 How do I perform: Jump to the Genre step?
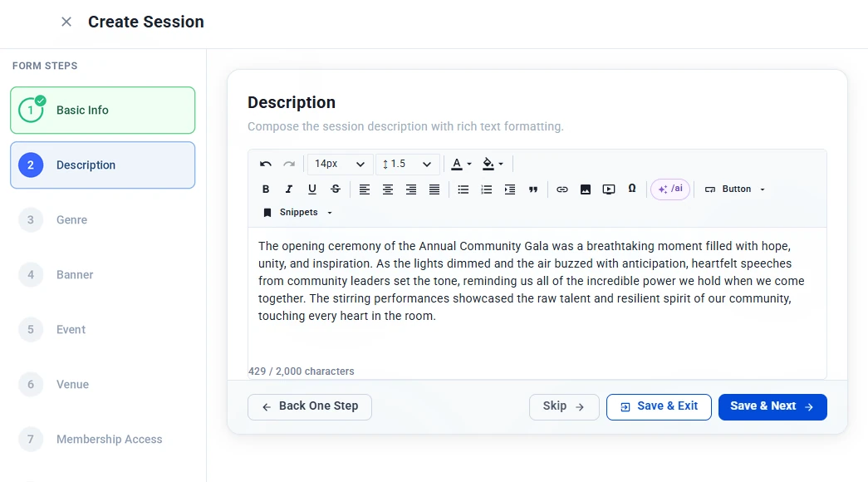coord(103,220)
